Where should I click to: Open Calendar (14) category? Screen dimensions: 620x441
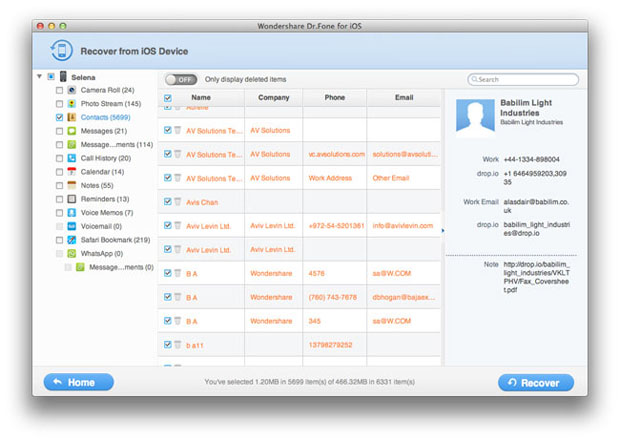point(102,172)
